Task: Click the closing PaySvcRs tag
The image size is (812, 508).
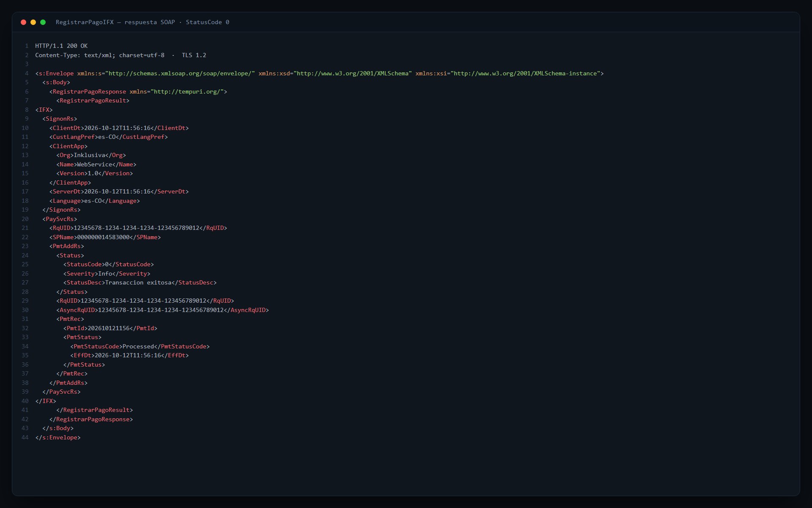Action: pos(61,392)
